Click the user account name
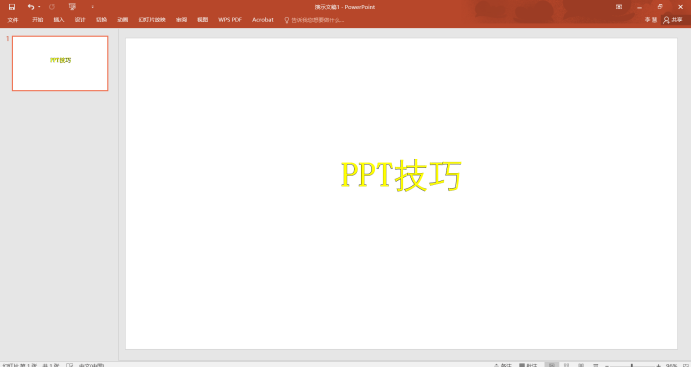The height and width of the screenshot is (367, 692). (x=651, y=20)
